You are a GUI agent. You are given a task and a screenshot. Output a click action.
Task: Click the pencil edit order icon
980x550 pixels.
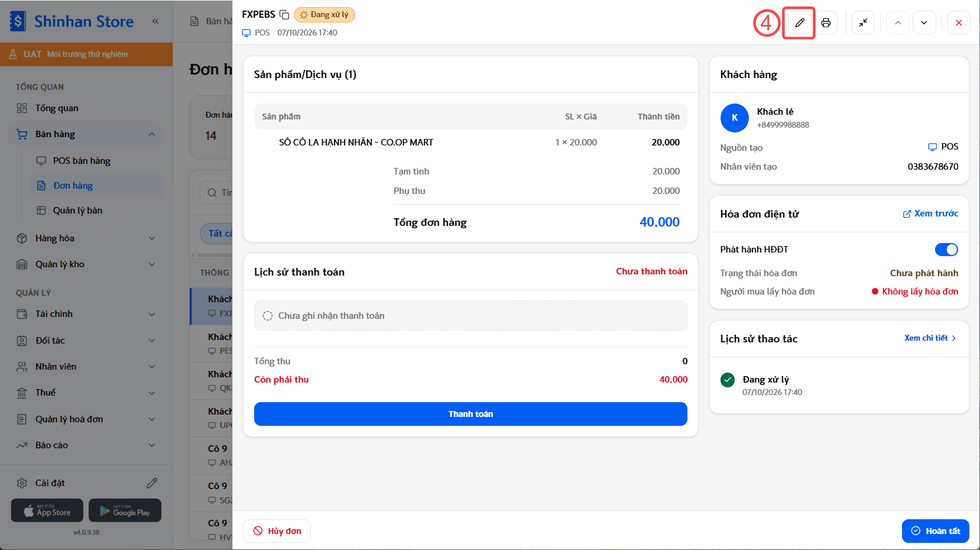tap(800, 23)
